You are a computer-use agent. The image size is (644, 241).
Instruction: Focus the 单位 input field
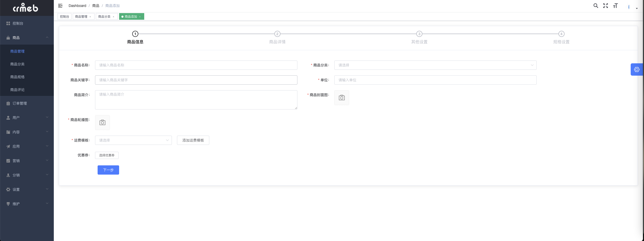tap(435, 80)
